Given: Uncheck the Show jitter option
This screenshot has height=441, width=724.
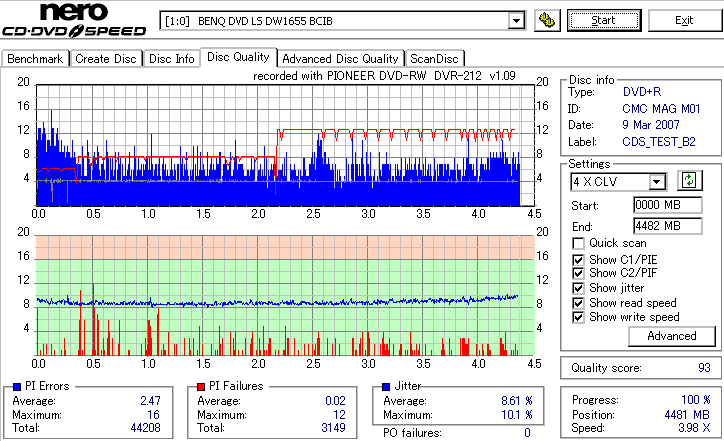Looking at the screenshot, I should click(x=578, y=288).
